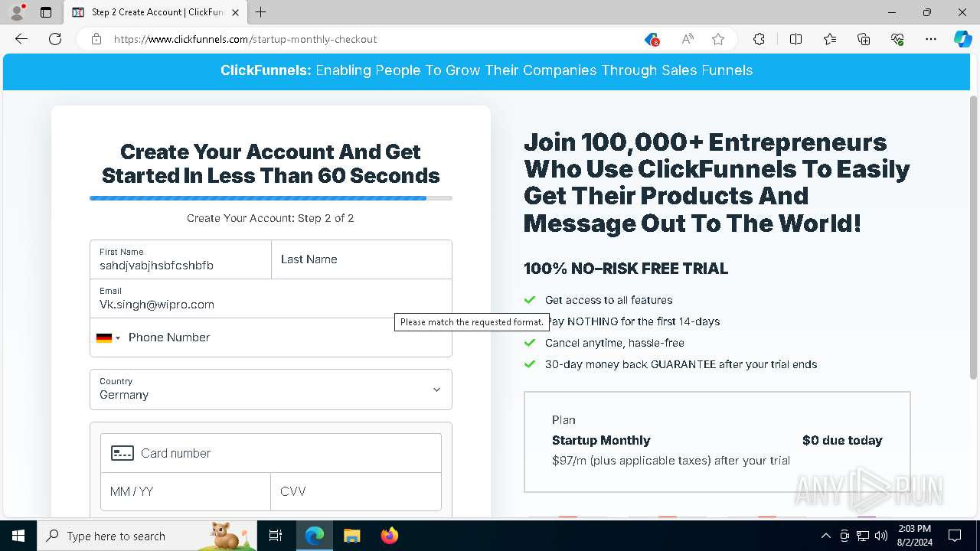The width and height of the screenshot is (980, 551).
Task: Click 'Get access to all features' text
Action: click(x=609, y=300)
